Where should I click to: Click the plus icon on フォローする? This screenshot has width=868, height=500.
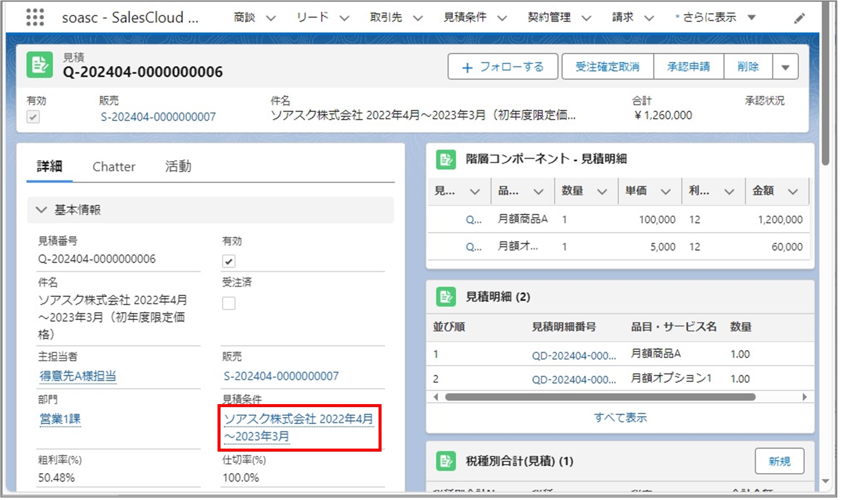click(467, 67)
